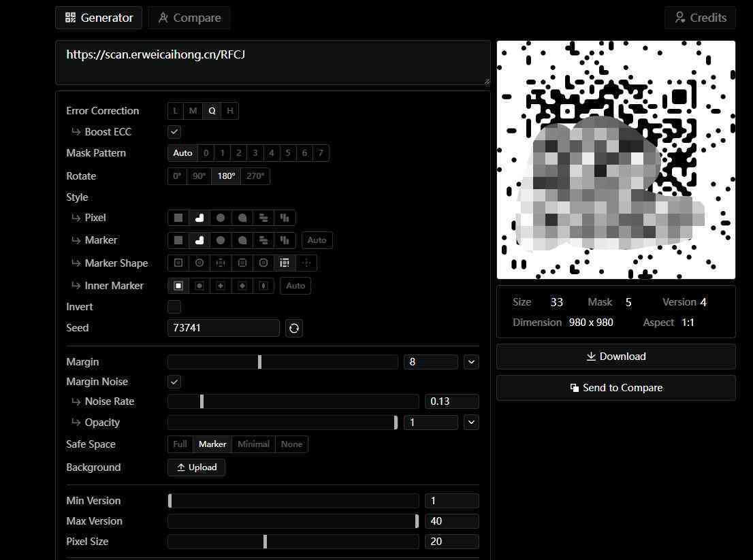Set Inner Marker to diamond icon
Screen dimensions: 753x560
point(242,286)
